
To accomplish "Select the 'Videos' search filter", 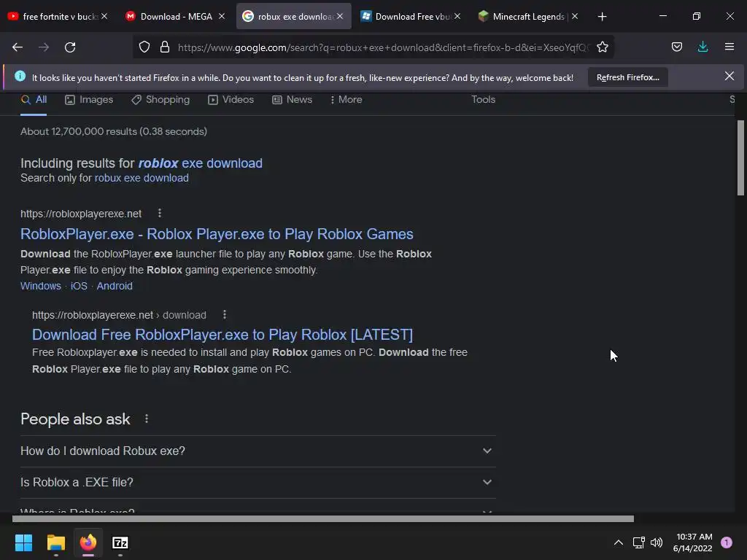I will [231, 99].
